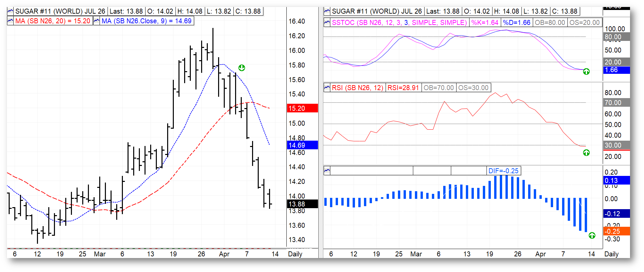Click the gray 70.00 RSI overbought marker

616,103
